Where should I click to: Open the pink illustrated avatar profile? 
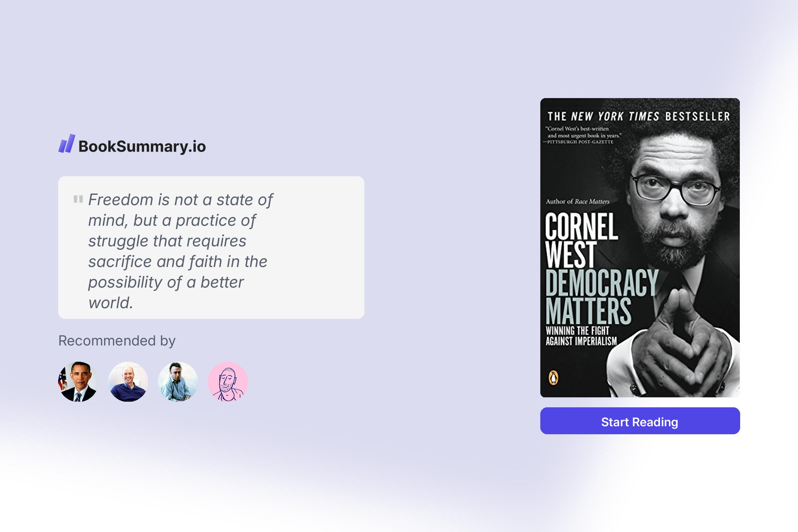click(x=228, y=382)
